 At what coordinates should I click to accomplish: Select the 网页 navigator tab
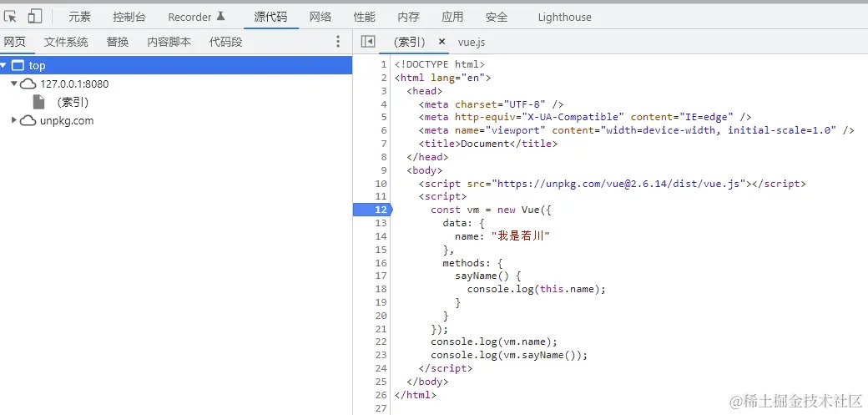click(15, 42)
